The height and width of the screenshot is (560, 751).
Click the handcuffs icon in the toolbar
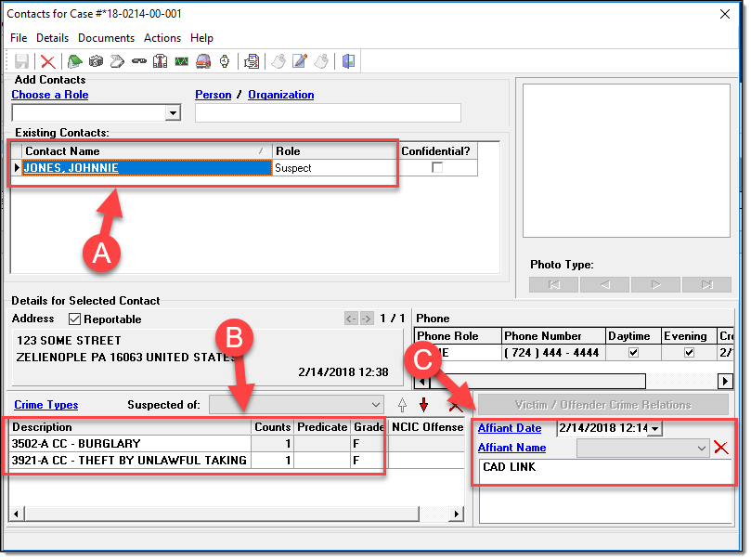click(x=138, y=61)
